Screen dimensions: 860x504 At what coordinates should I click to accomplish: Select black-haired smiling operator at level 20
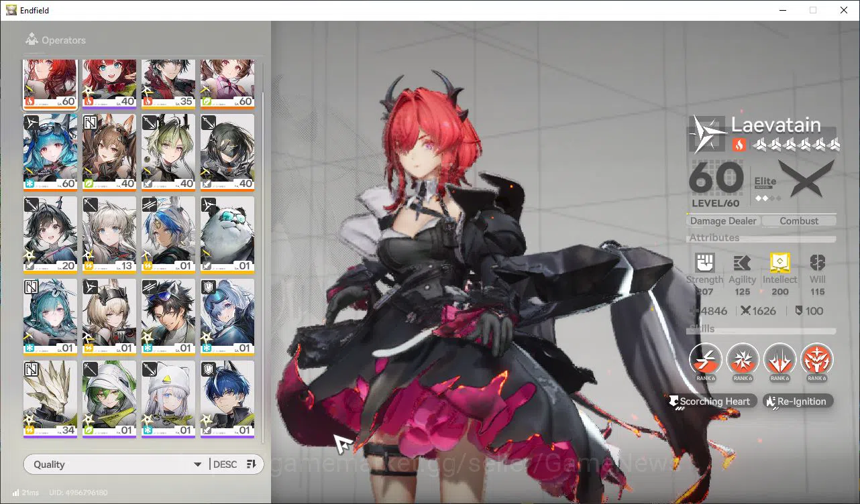[x=50, y=235]
